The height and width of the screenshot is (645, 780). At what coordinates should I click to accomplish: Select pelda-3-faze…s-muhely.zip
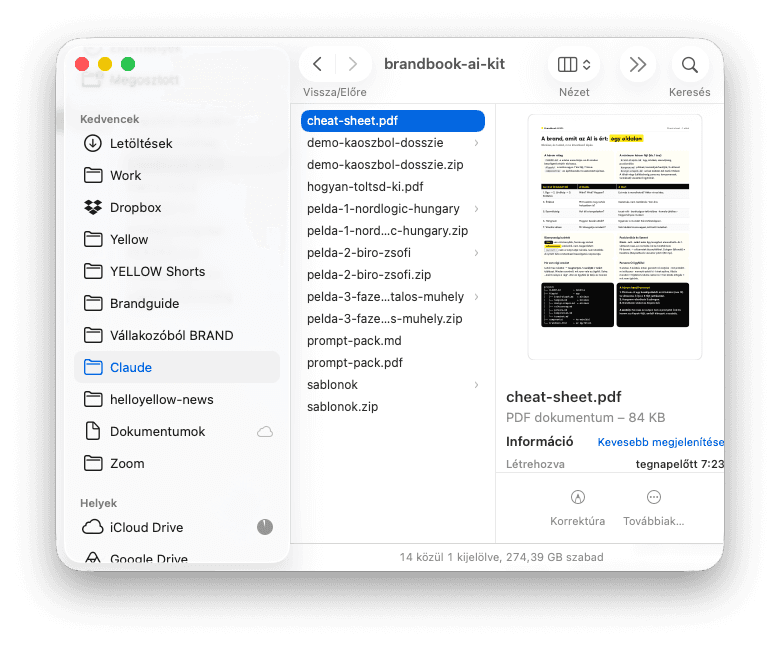point(392,319)
